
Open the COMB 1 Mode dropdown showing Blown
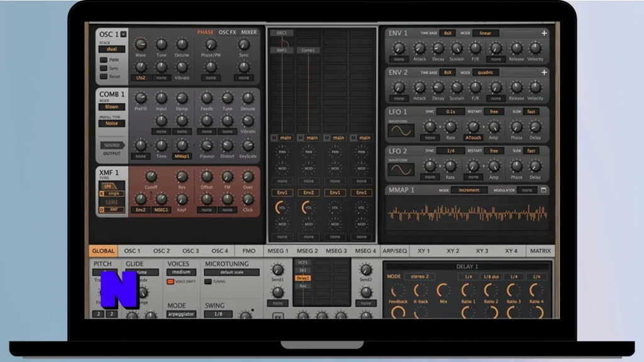coord(112,107)
